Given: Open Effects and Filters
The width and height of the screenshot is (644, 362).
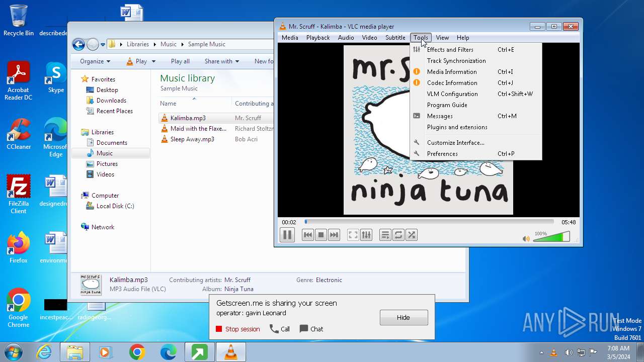Looking at the screenshot, I should pyautogui.click(x=476, y=50).
